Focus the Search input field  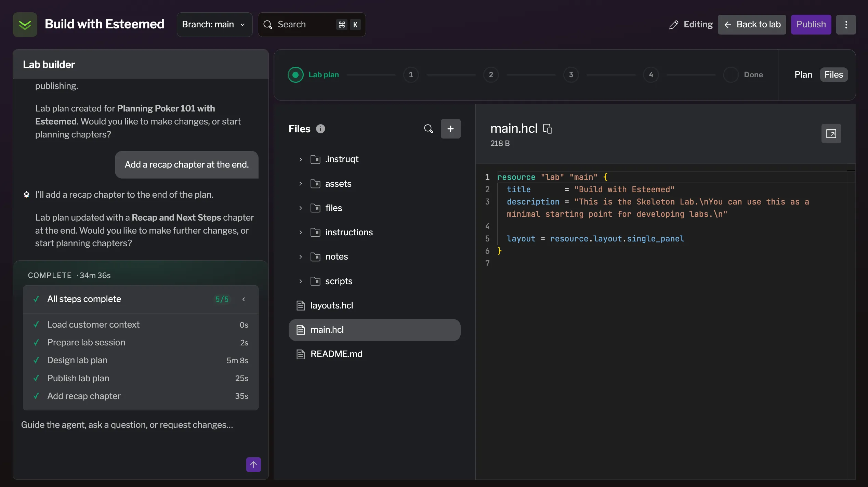[312, 25]
